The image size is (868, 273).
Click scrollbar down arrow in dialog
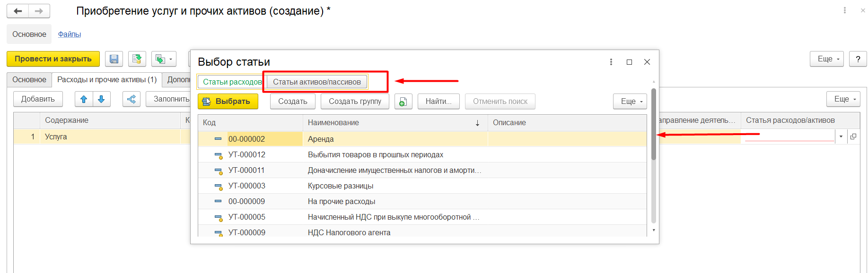tap(654, 230)
